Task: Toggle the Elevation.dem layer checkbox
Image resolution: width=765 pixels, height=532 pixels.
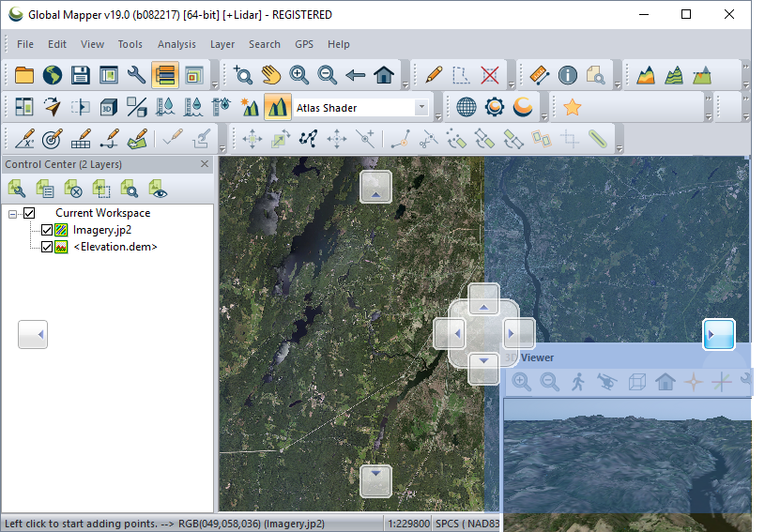Action: [x=47, y=247]
